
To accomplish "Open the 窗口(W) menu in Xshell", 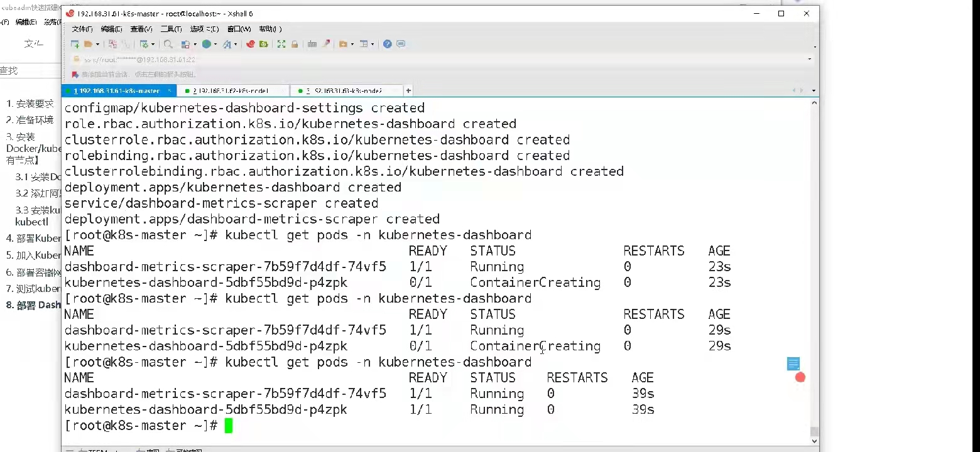I will point(239,29).
